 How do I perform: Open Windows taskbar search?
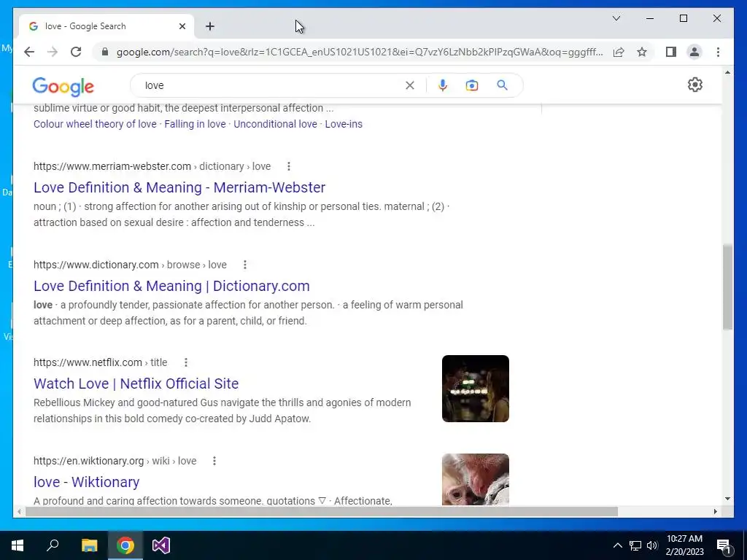click(x=53, y=545)
